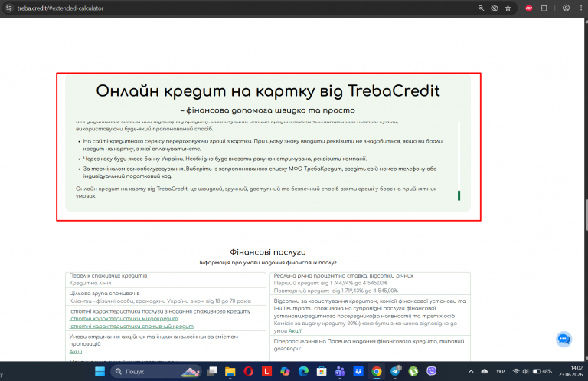Open link Істотні характеристики мікрокредит
The width and height of the screenshot is (588, 381).
(123, 319)
